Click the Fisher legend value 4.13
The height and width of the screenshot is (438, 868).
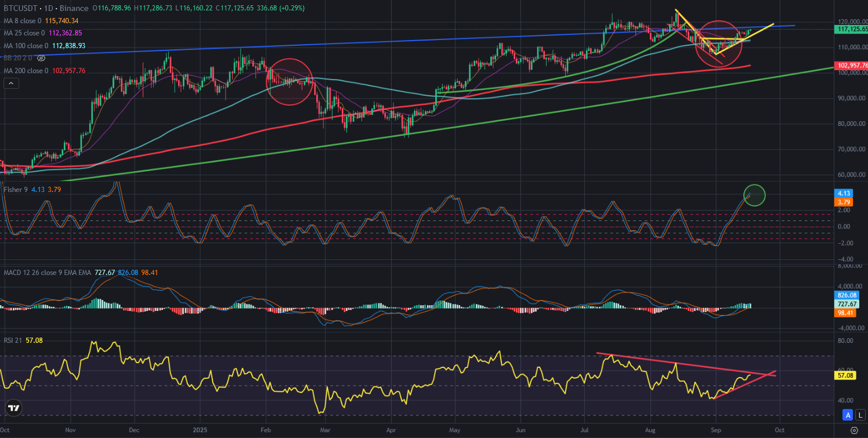pos(38,189)
